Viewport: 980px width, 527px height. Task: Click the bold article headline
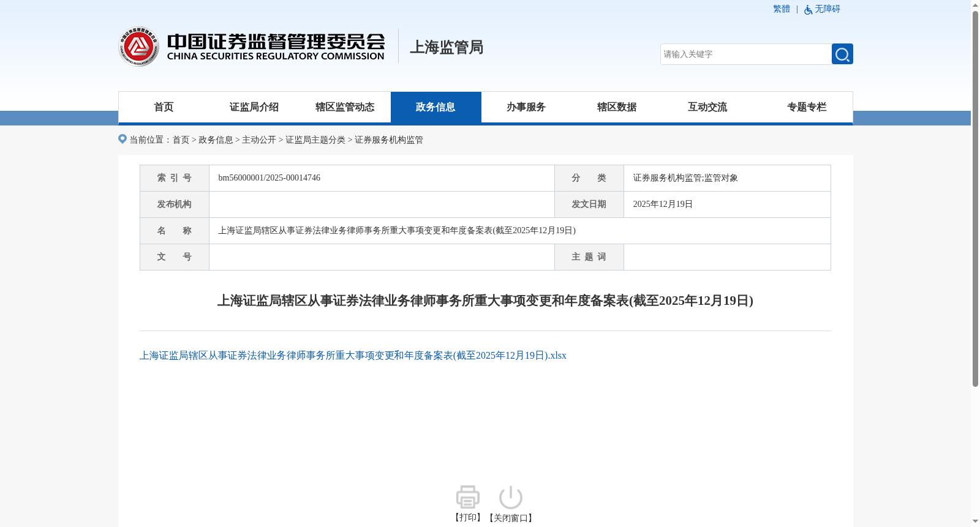pos(485,301)
